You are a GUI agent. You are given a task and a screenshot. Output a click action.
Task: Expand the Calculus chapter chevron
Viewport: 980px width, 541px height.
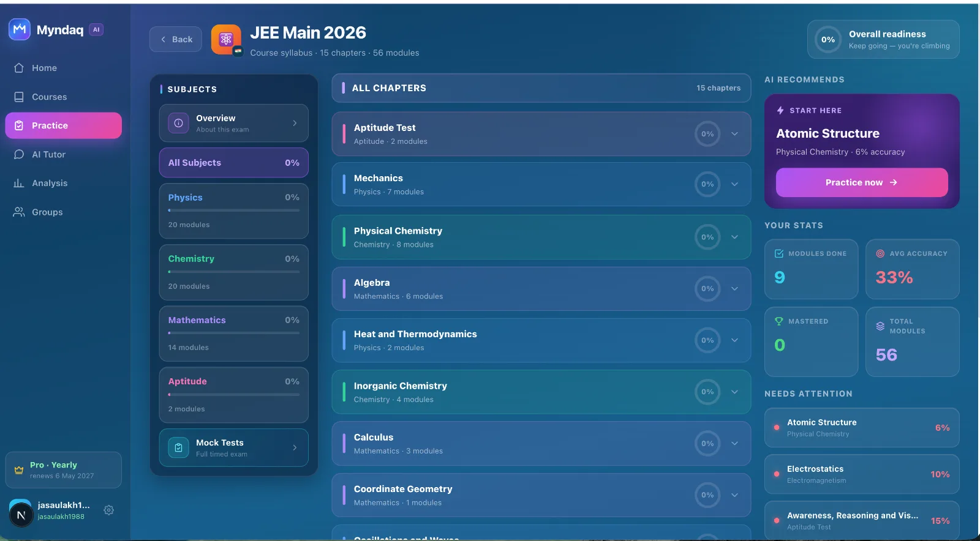(x=734, y=444)
